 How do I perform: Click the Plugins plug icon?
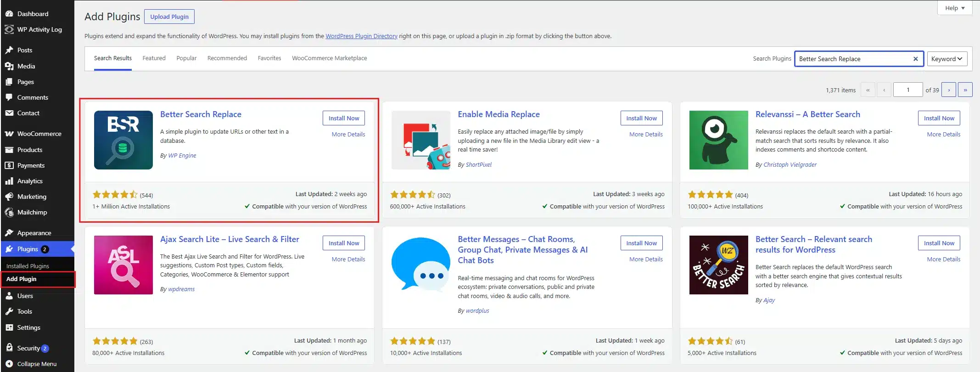[9, 249]
